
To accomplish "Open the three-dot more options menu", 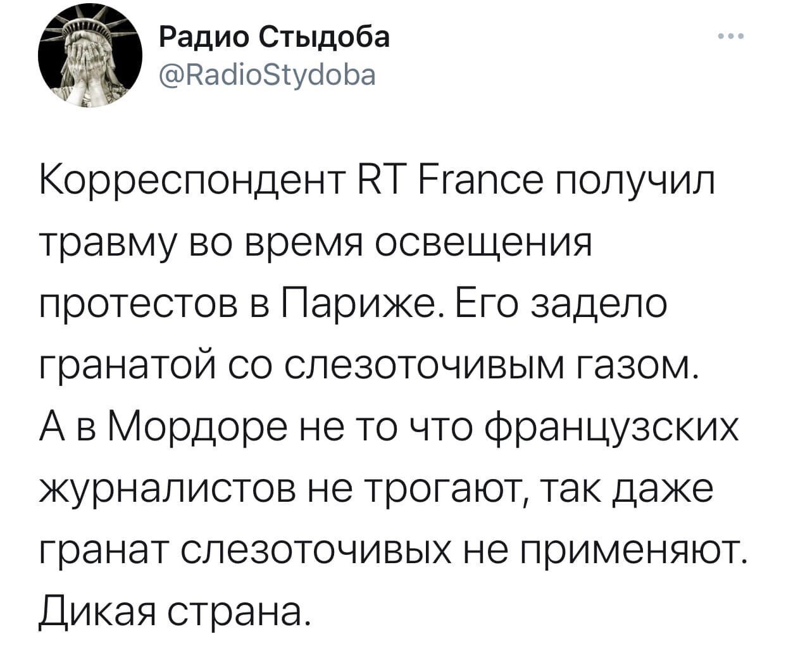I will click(x=730, y=37).
